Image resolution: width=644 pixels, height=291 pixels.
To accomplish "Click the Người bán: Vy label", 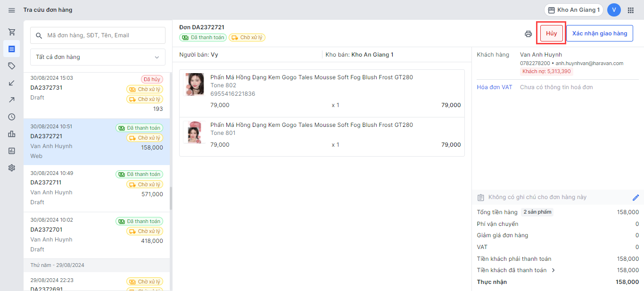I will tap(198, 55).
